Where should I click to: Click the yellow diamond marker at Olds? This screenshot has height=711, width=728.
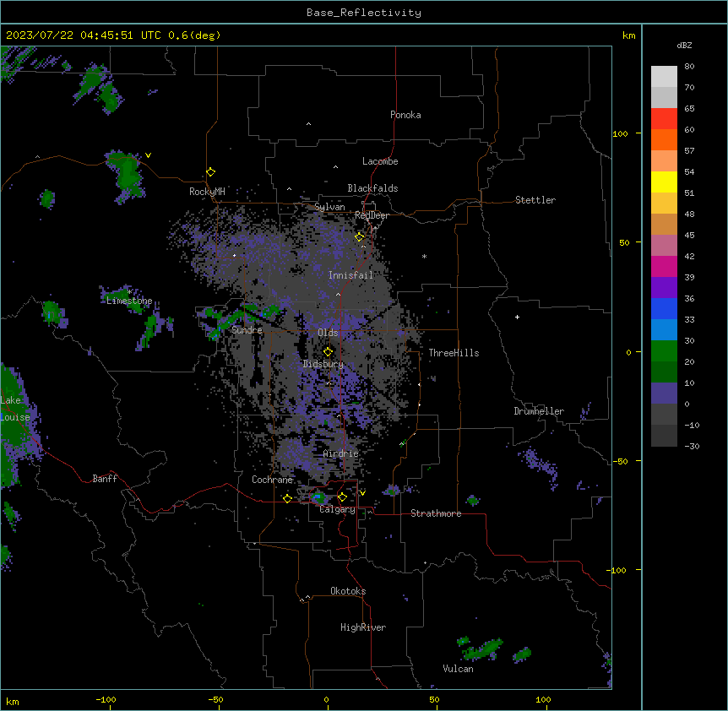[328, 352]
